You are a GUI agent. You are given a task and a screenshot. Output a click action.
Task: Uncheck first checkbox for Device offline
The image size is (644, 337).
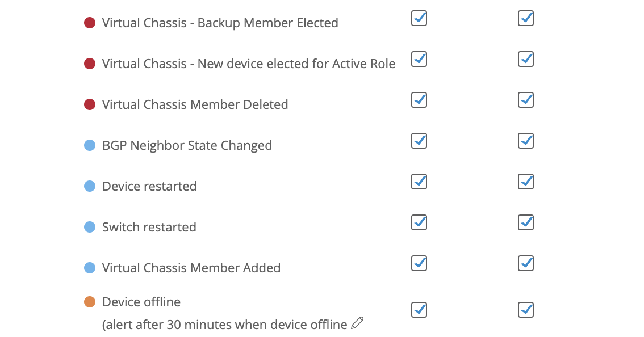tap(419, 310)
